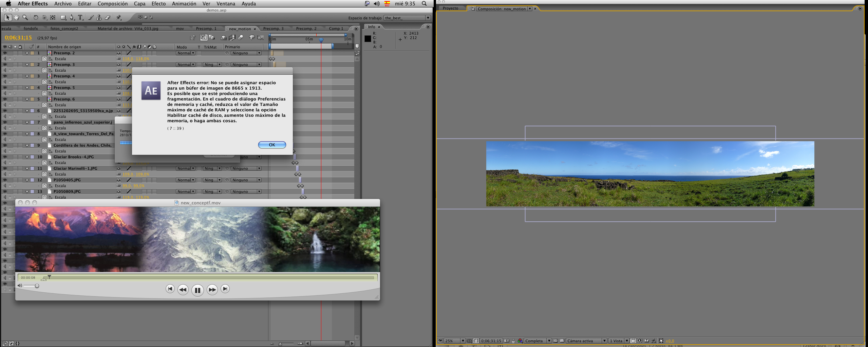Hide the Precomp. 3 layer via eye
This screenshot has height=347, width=868.
coord(5,65)
